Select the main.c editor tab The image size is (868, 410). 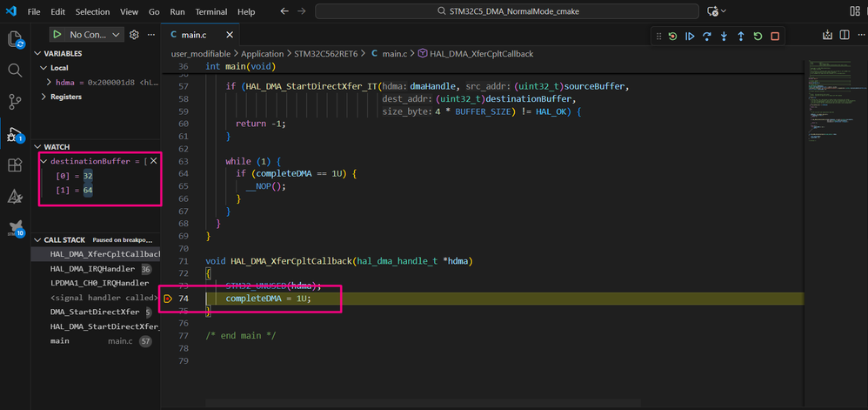pyautogui.click(x=194, y=35)
